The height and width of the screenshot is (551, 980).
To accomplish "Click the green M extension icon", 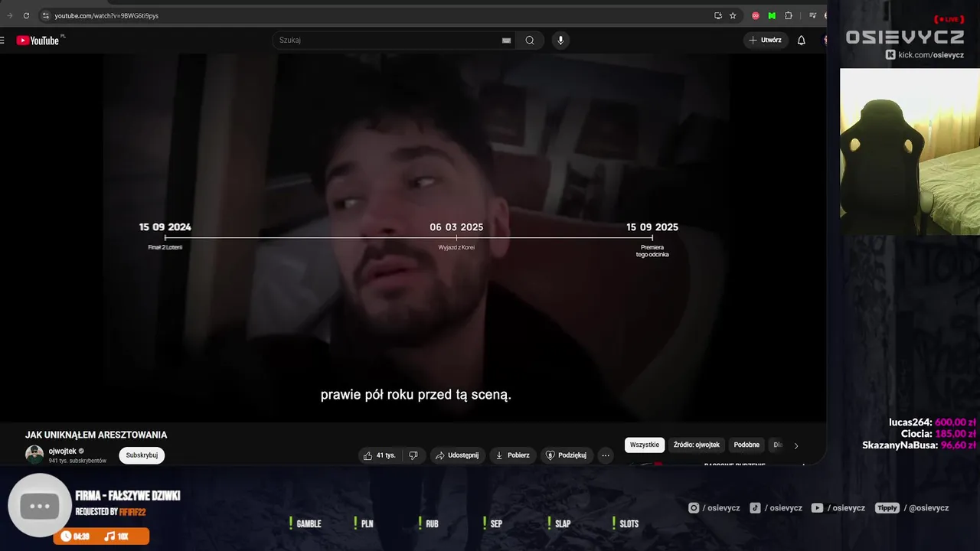I will point(772,15).
